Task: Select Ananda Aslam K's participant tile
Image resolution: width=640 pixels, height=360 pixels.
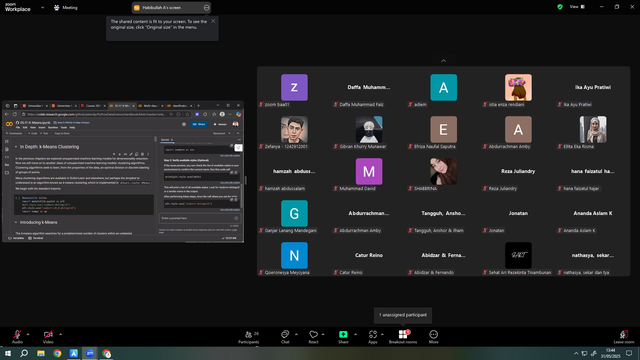Action: (x=593, y=213)
